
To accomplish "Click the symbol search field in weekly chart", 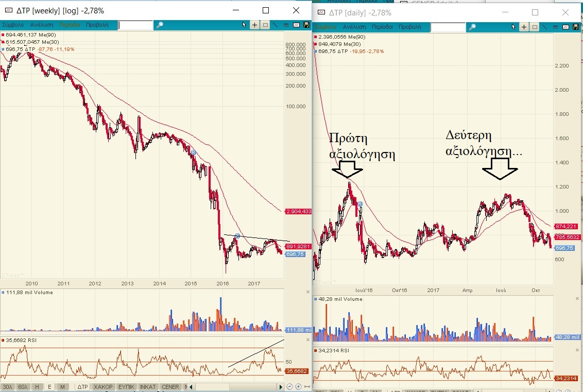I will click(x=135, y=25).
